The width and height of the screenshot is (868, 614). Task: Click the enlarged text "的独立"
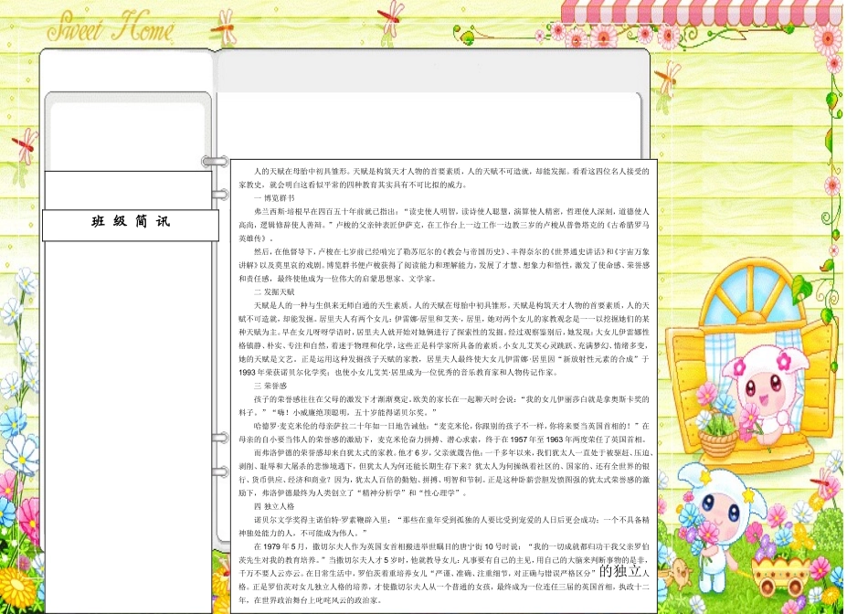(620, 571)
